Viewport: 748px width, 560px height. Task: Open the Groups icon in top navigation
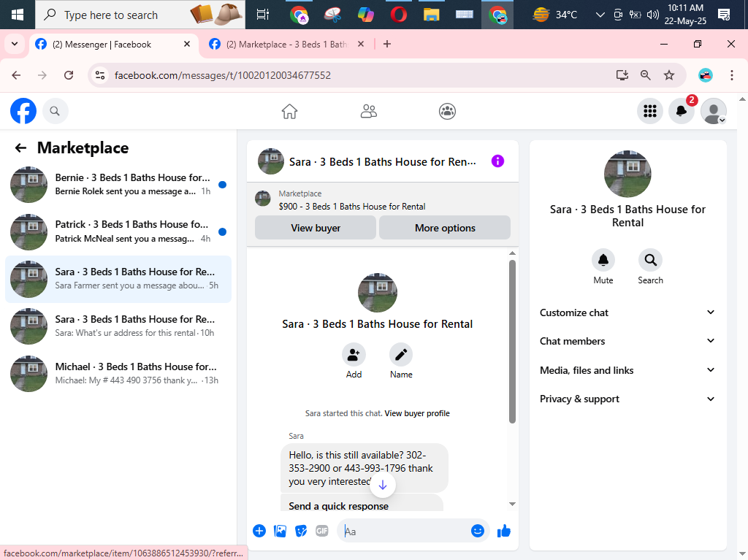click(447, 111)
